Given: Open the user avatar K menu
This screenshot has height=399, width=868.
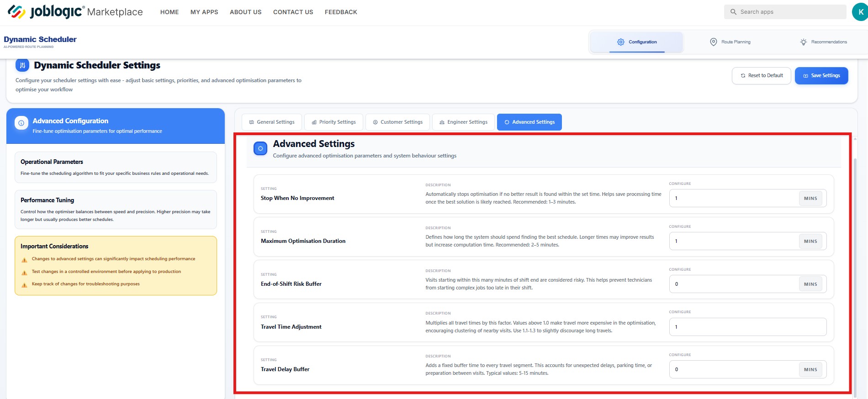Looking at the screenshot, I should 860,12.
